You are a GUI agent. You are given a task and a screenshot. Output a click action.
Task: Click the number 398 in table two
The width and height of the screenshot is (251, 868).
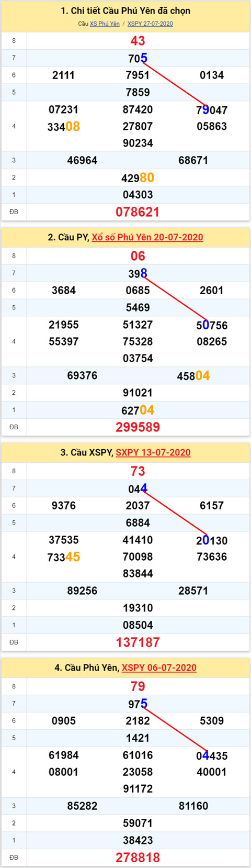point(138,273)
